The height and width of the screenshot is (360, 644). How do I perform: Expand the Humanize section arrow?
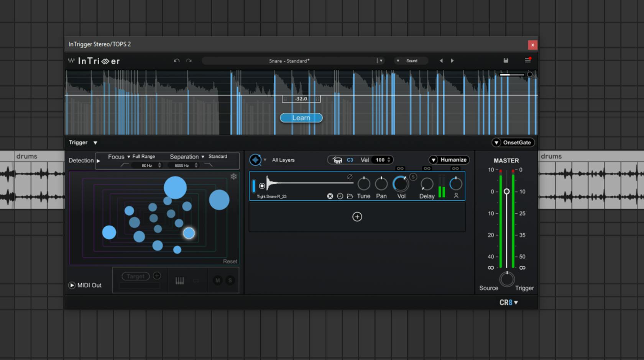point(433,160)
